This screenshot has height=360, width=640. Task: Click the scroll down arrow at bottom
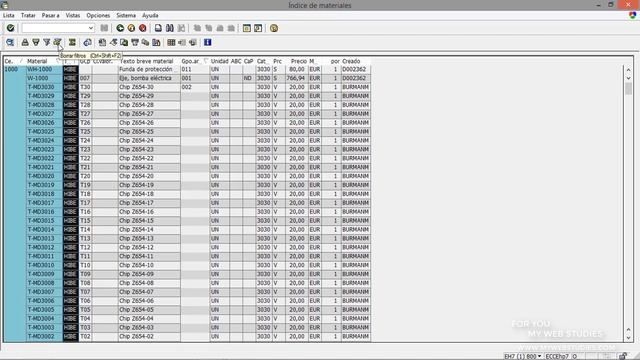(x=629, y=338)
